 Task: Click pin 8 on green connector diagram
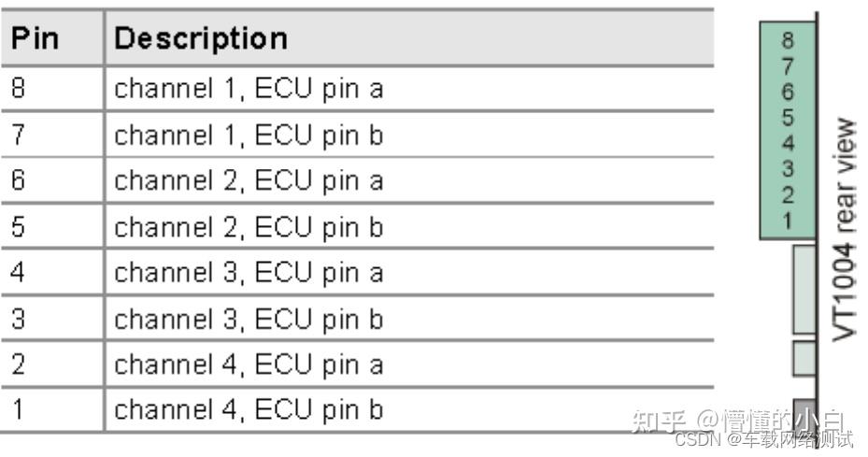[x=788, y=40]
